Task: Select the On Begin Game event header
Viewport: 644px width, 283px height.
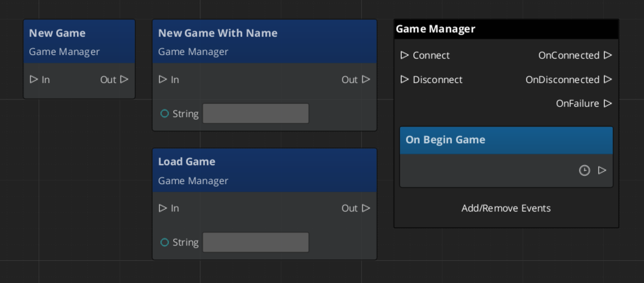Action: tap(506, 140)
